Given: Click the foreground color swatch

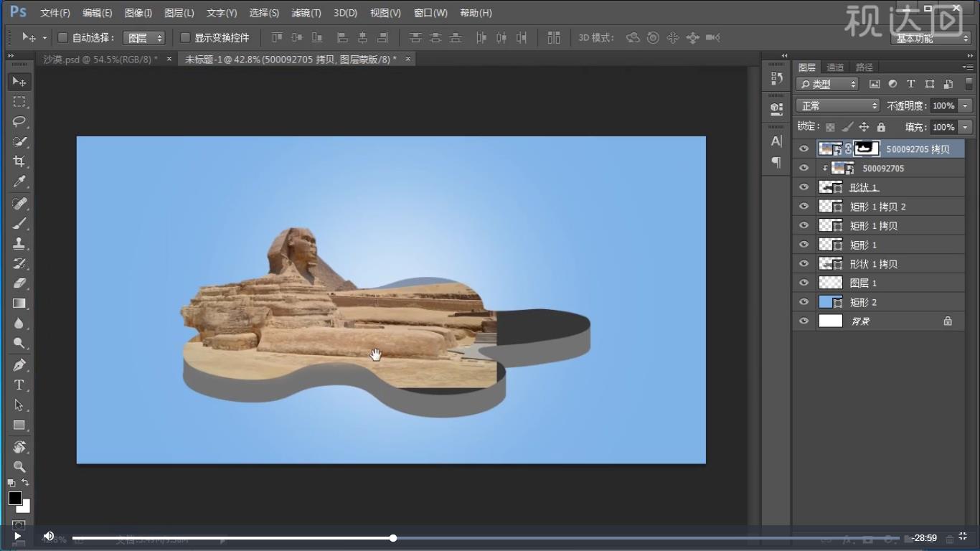Looking at the screenshot, I should (x=15, y=498).
